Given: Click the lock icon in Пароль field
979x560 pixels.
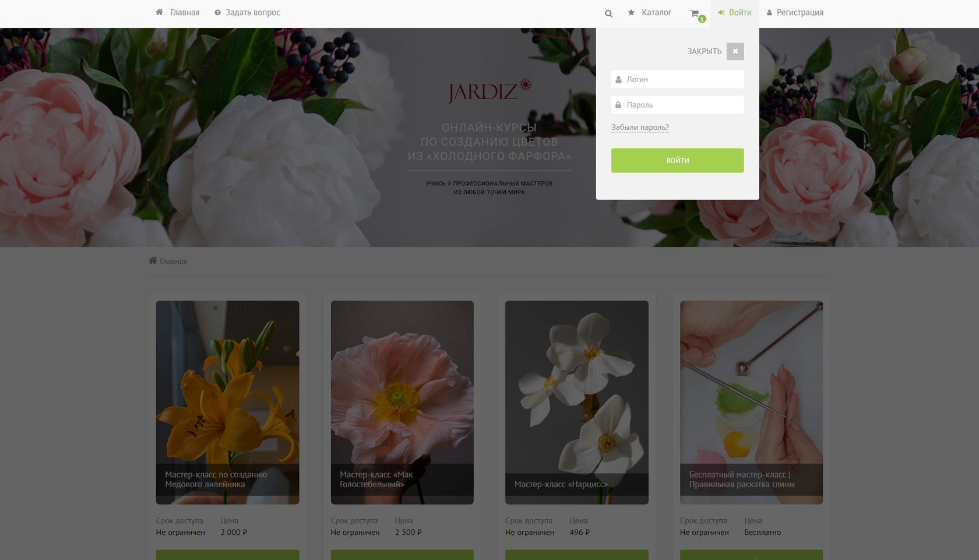Looking at the screenshot, I should pos(618,105).
